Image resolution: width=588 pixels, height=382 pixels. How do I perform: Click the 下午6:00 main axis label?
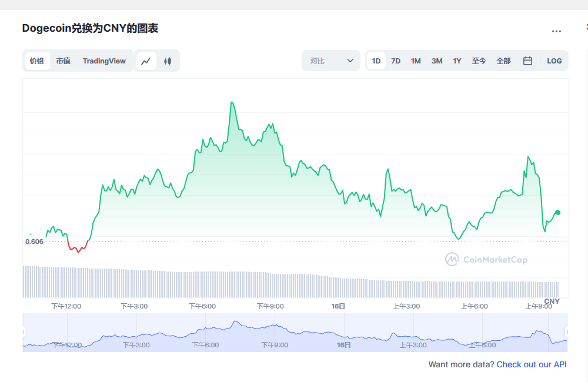(x=202, y=306)
